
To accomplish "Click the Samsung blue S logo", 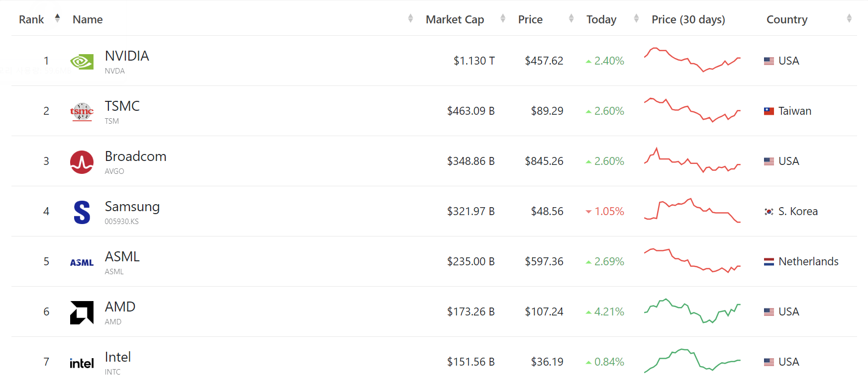I will point(82,212).
